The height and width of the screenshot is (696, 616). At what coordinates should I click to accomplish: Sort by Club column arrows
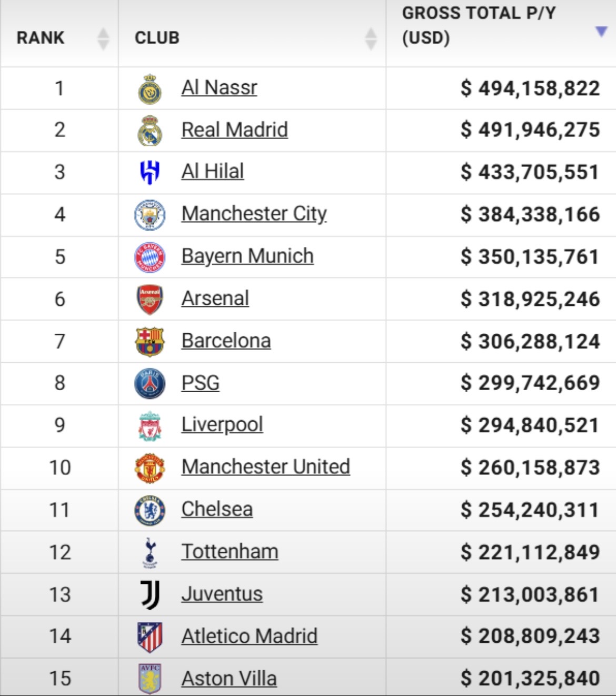371,38
